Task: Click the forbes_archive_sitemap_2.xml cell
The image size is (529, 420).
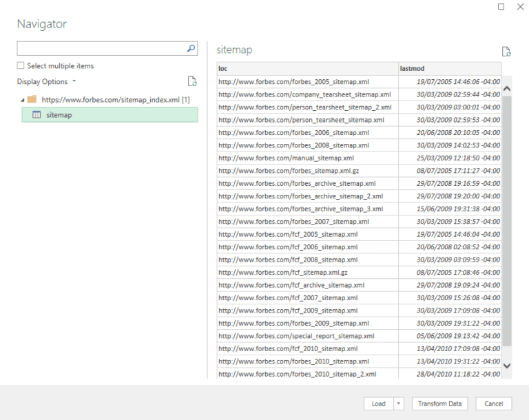Action: [x=307, y=196]
